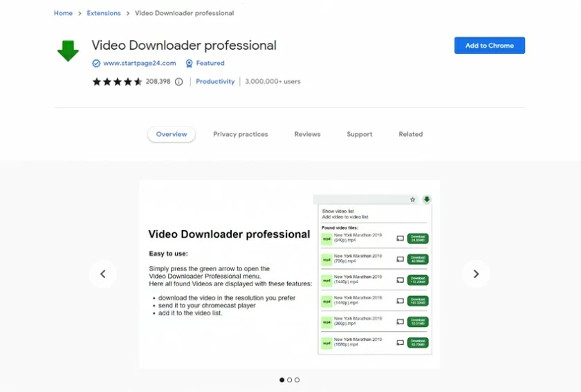The image size is (581, 392).
Task: Click the Download button for 1080p video
Action: (x=418, y=343)
